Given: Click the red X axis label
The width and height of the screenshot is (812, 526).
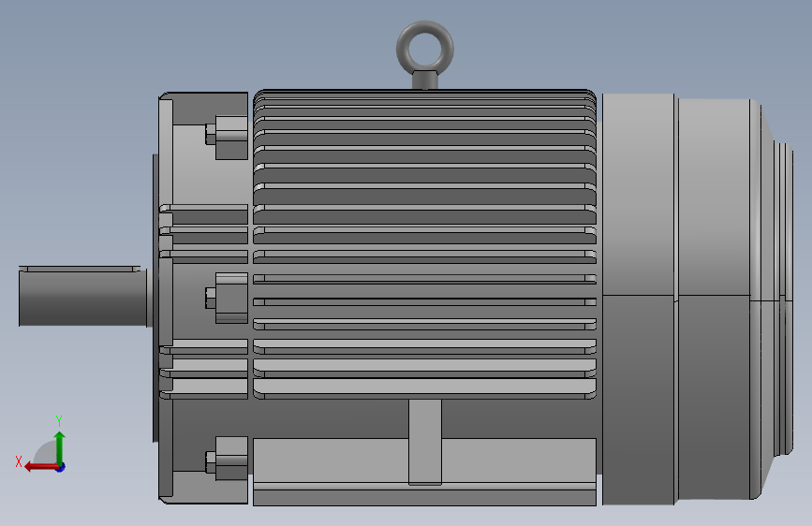Looking at the screenshot, I should (x=19, y=461).
